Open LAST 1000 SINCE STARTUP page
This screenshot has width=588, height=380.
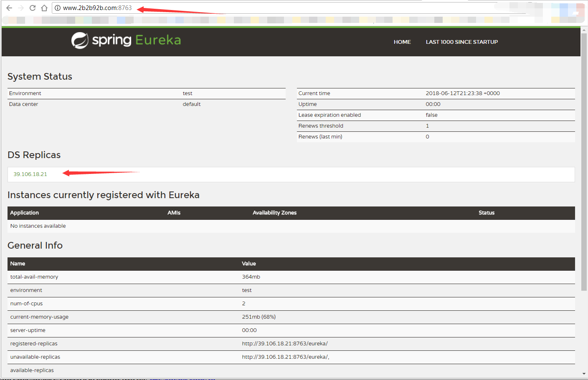click(462, 42)
